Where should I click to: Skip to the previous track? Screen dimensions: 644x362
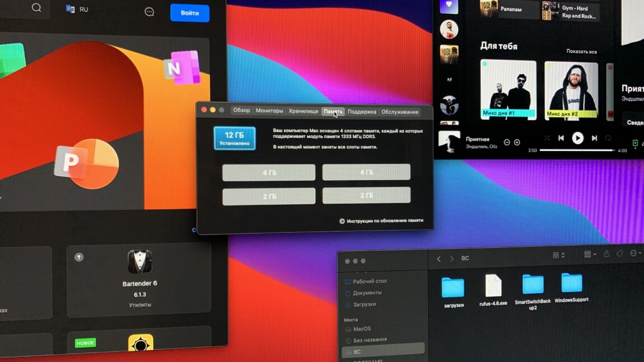(561, 138)
